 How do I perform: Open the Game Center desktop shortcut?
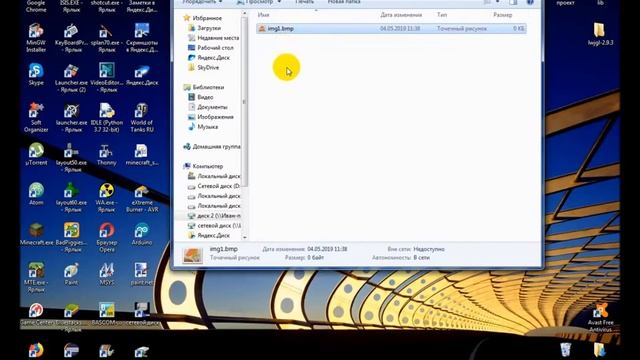[x=36, y=314]
